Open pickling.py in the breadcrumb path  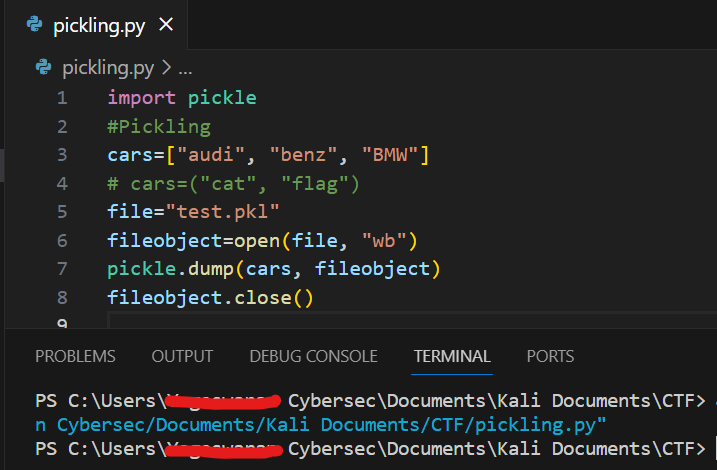coord(108,68)
